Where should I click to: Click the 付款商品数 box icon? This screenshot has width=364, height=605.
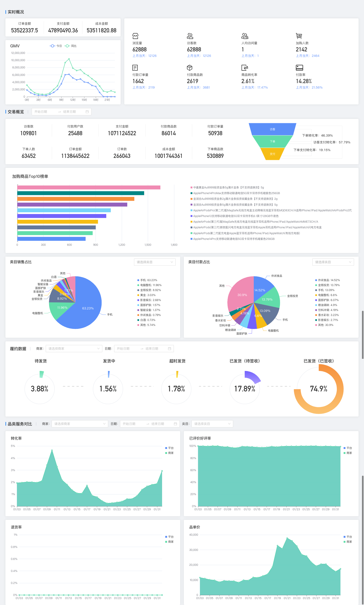click(x=190, y=67)
